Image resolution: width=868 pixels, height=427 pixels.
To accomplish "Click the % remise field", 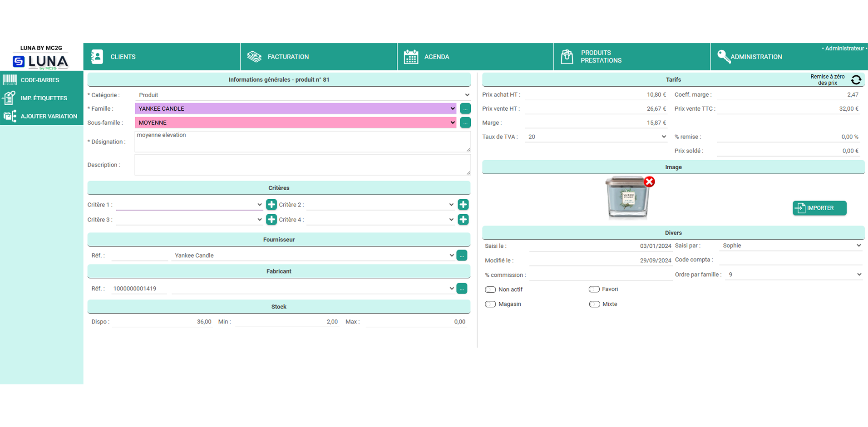I will click(x=789, y=137).
